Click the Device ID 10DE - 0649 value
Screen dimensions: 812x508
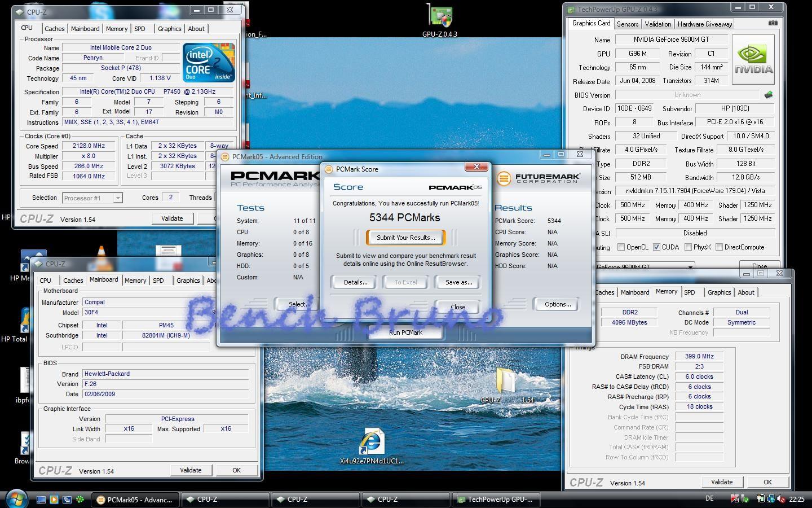point(634,108)
